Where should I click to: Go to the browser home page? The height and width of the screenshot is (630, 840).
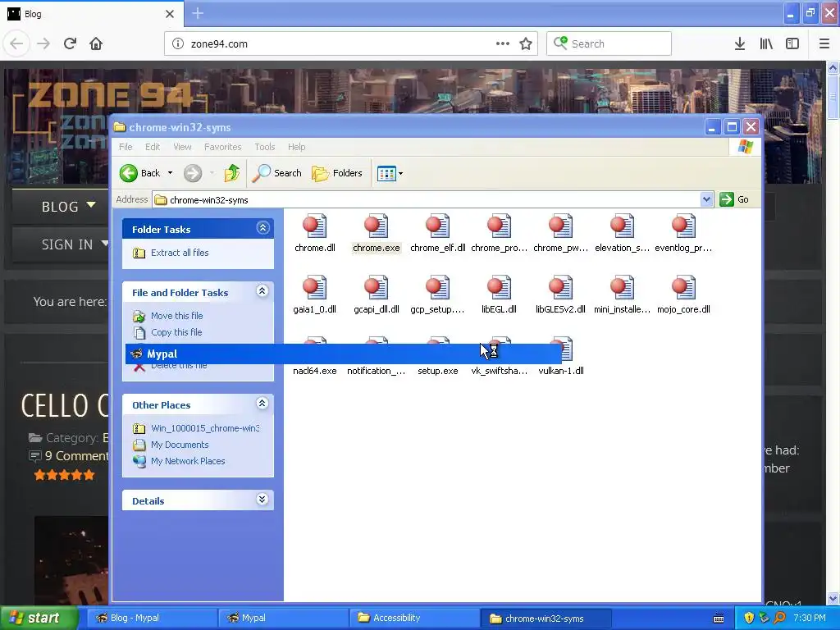pyautogui.click(x=96, y=43)
